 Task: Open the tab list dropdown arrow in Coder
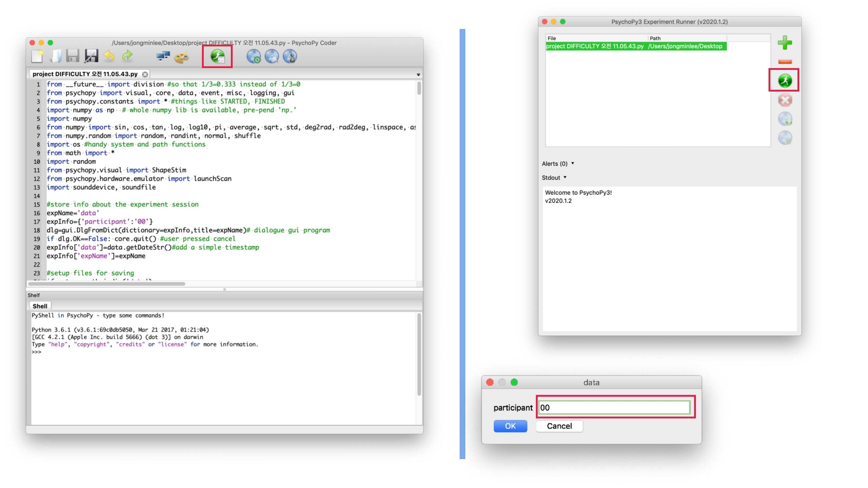[x=418, y=74]
